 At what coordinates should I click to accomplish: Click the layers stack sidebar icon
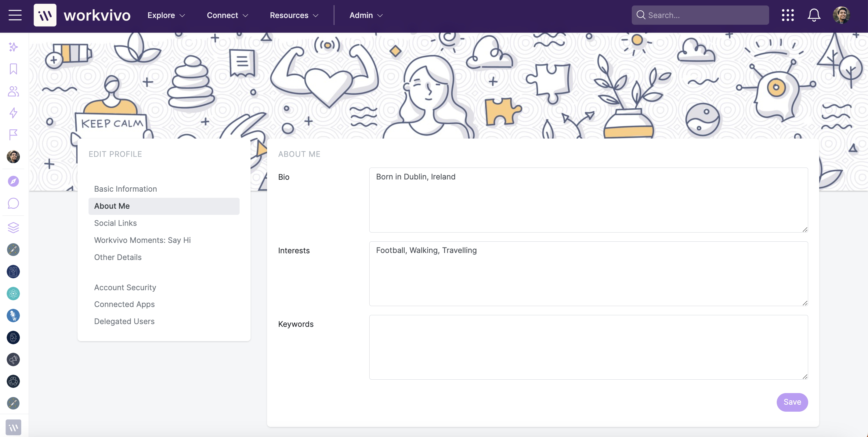pos(13,227)
